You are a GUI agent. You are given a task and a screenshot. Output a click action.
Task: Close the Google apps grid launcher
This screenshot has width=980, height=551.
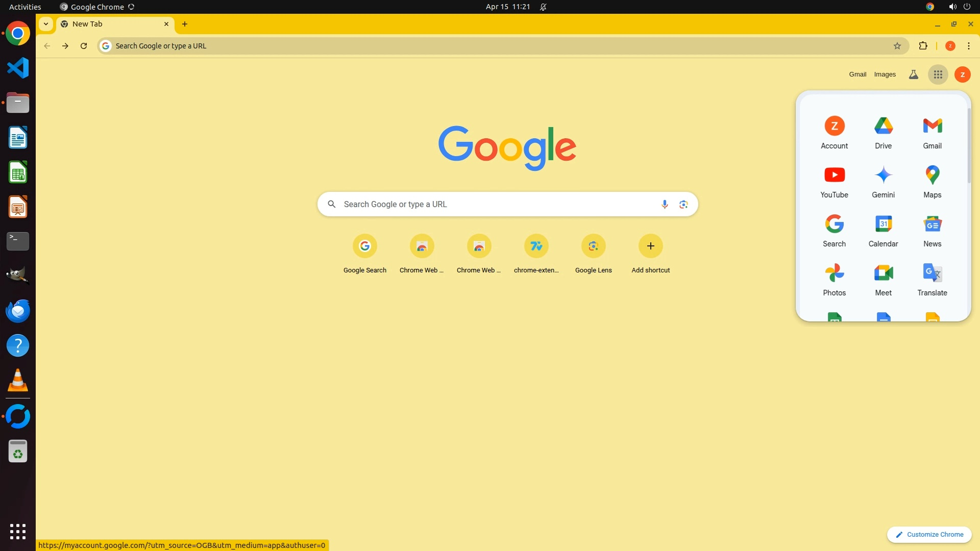(x=938, y=74)
